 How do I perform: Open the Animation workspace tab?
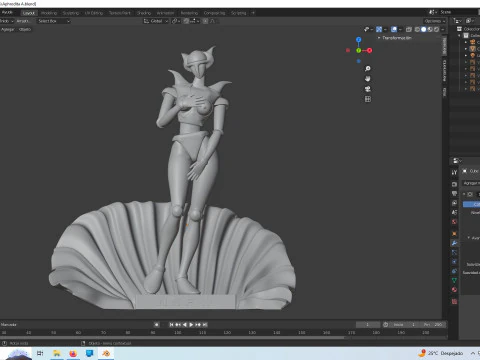pos(165,13)
